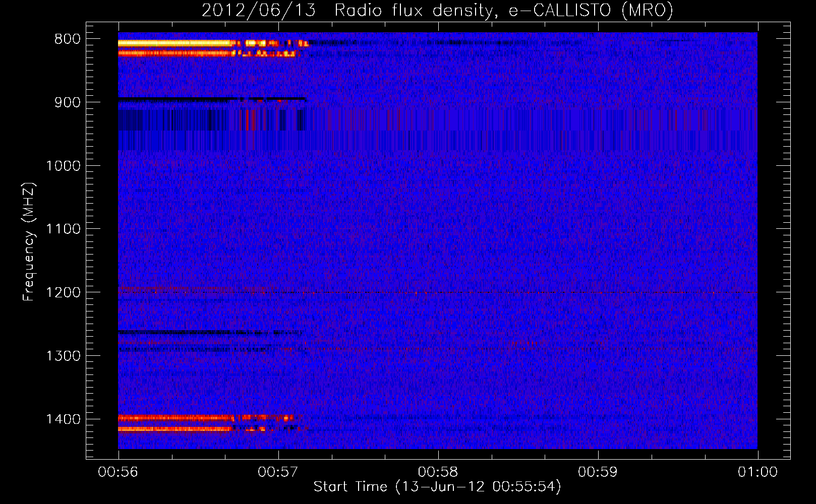Click the 1300 frequency tick label
The height and width of the screenshot is (504, 816).
coord(64,356)
